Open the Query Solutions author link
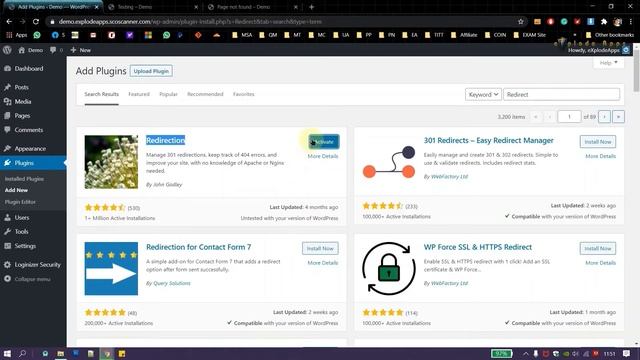Viewport: 640px width, 360px height. [171, 283]
